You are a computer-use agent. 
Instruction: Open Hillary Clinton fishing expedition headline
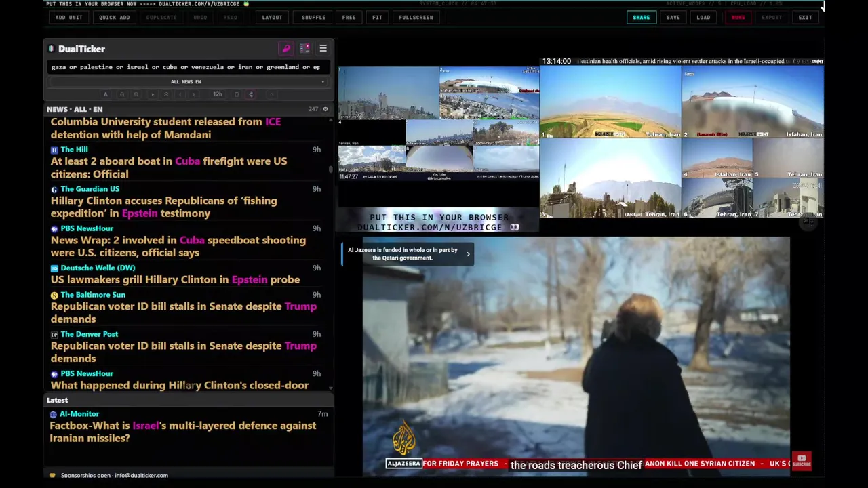(163, 207)
